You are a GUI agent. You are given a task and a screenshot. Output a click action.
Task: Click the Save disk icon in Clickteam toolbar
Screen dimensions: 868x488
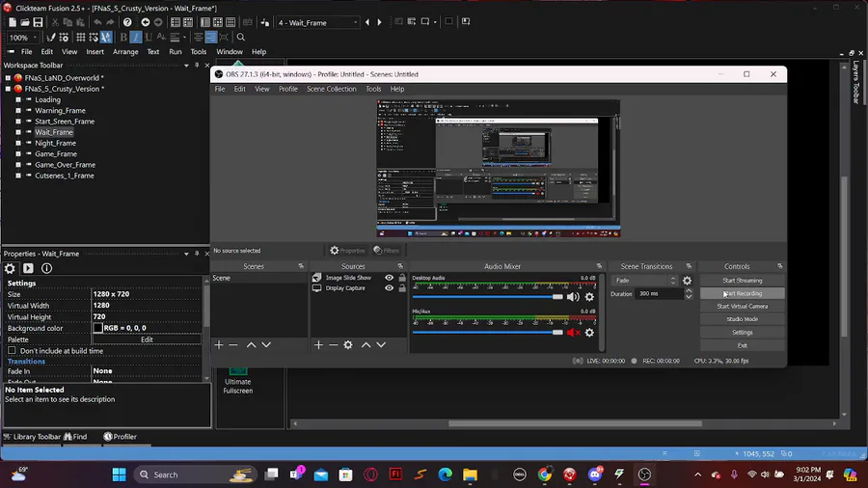38,22
